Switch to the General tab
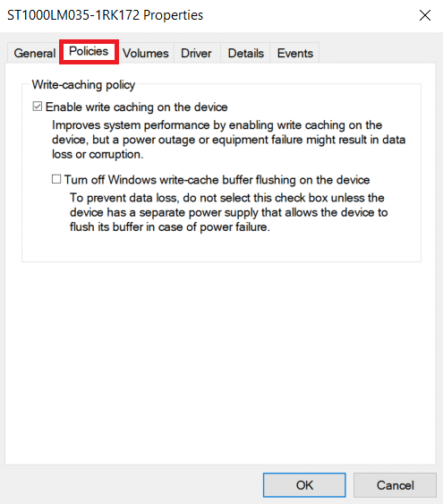The image size is (443, 504). click(34, 53)
